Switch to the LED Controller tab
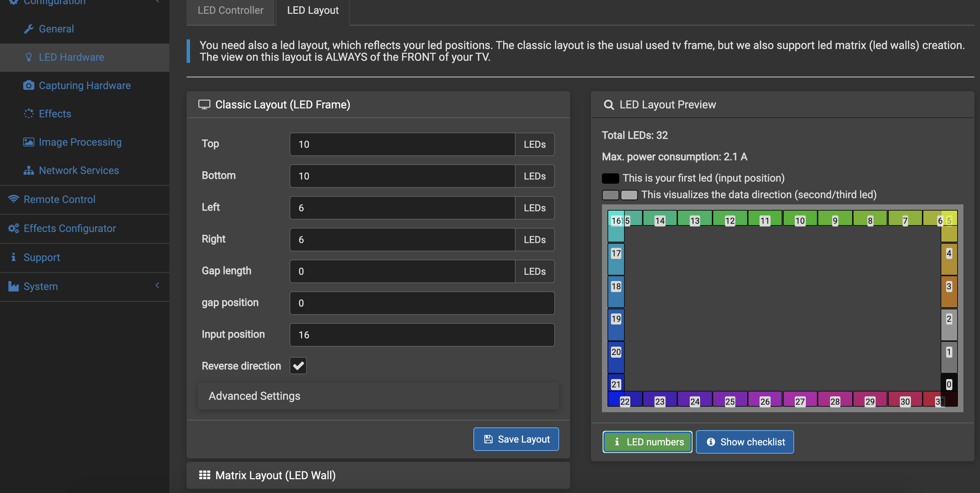This screenshot has height=493, width=980. click(x=231, y=11)
